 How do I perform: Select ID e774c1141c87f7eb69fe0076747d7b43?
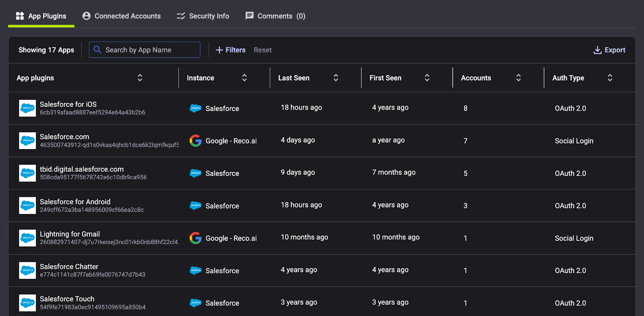(93, 274)
